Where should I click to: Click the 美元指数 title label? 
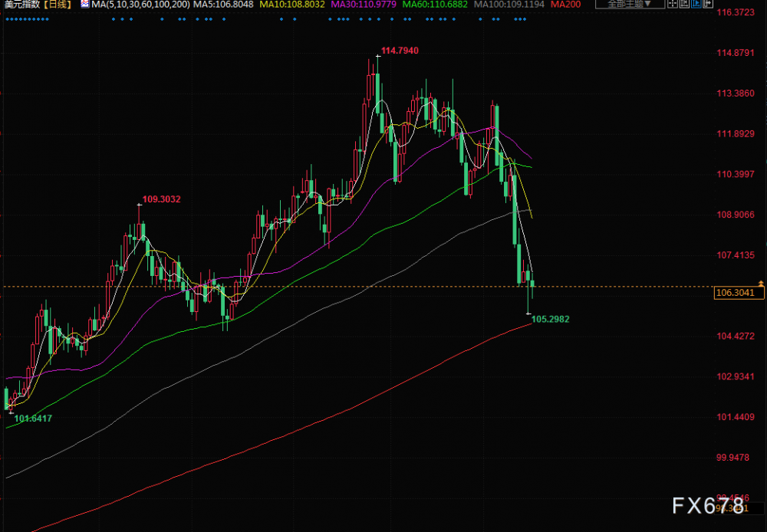(21, 5)
